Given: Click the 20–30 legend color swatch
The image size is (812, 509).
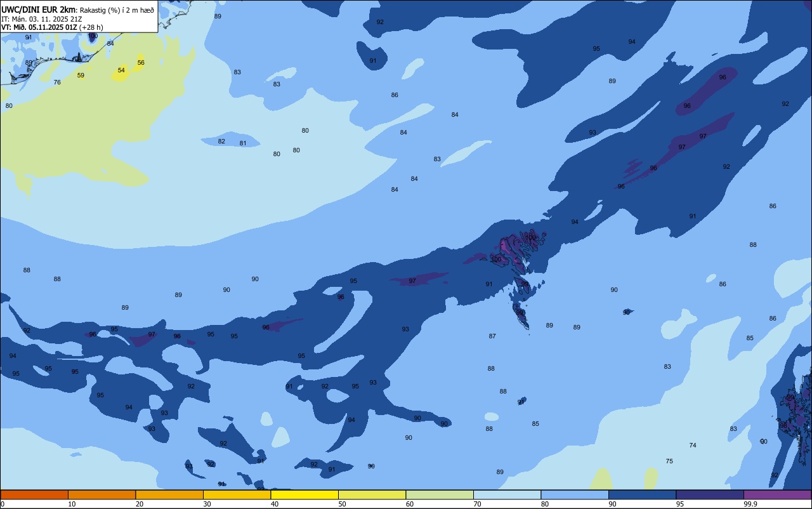Looking at the screenshot, I should (x=169, y=494).
